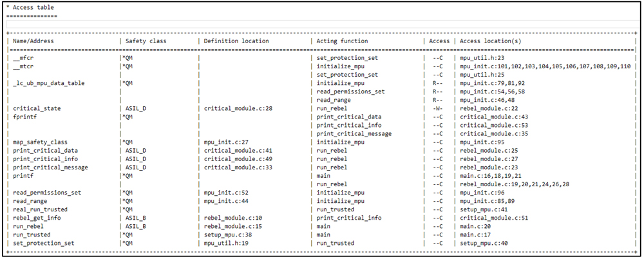The width and height of the screenshot is (644, 259).
Task: Select read_permissions_set in Acting function column
Action: [350, 91]
